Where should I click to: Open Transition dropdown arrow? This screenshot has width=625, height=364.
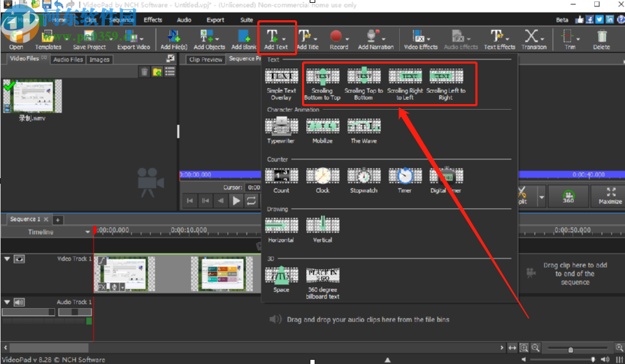click(543, 39)
